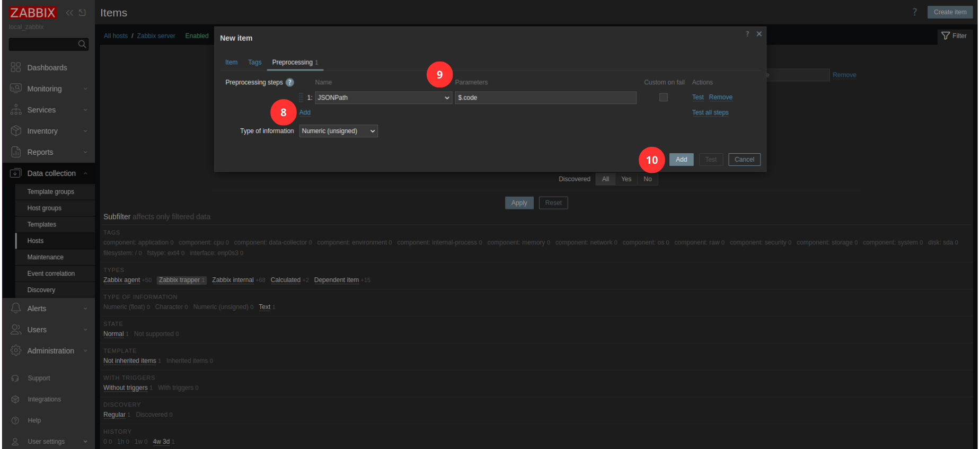Click the Dashboards icon in sidebar

tap(16, 67)
